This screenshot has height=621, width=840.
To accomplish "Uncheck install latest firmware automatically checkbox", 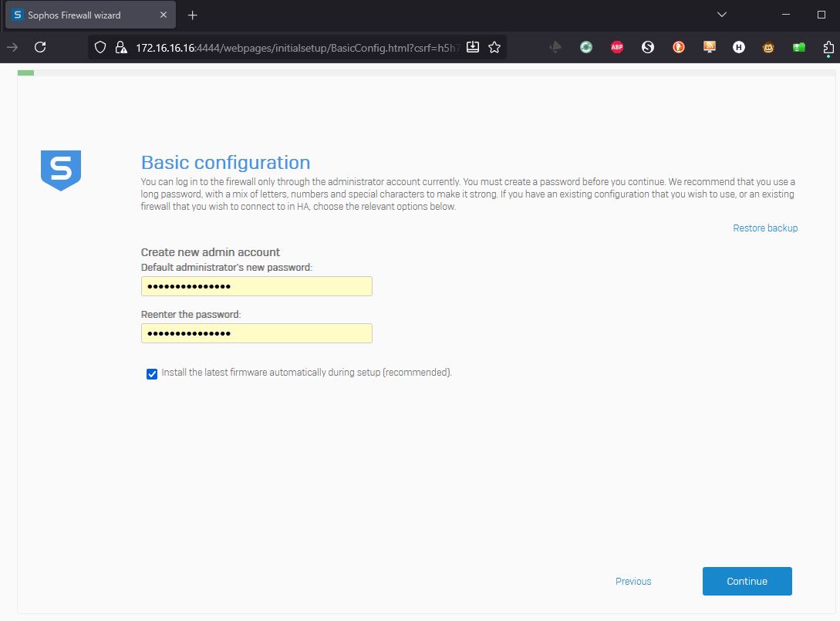I will click(152, 373).
